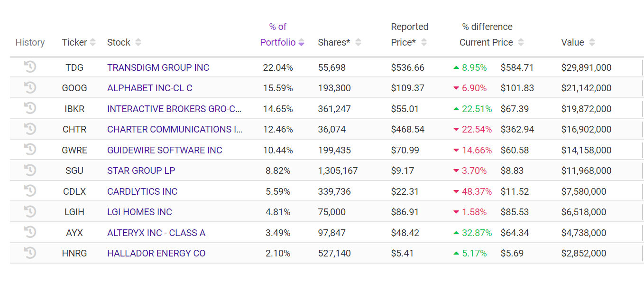This screenshot has width=644, height=284.
Task: Click the 22.04% portfolio value
Action: (x=278, y=67)
